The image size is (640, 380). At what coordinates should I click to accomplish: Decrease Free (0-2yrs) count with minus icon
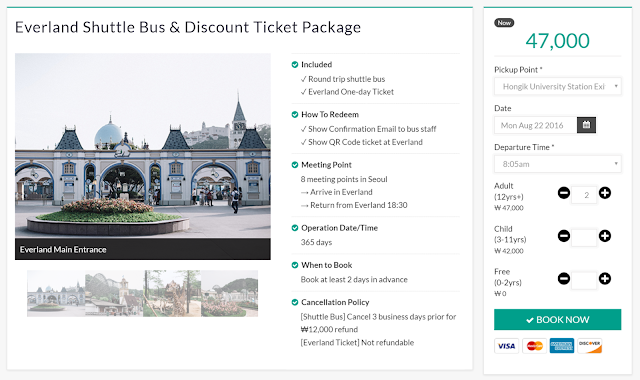coord(564,278)
